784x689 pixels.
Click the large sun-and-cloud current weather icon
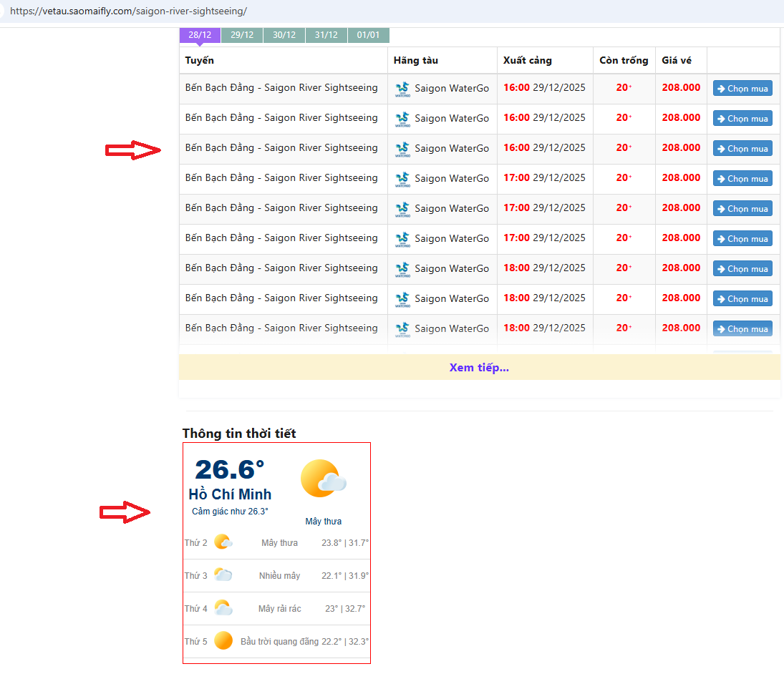pos(324,479)
